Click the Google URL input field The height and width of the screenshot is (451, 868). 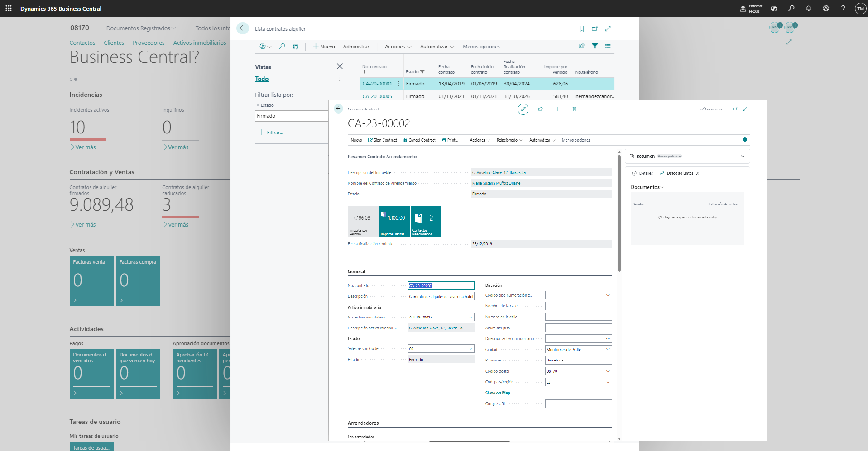[578, 404]
